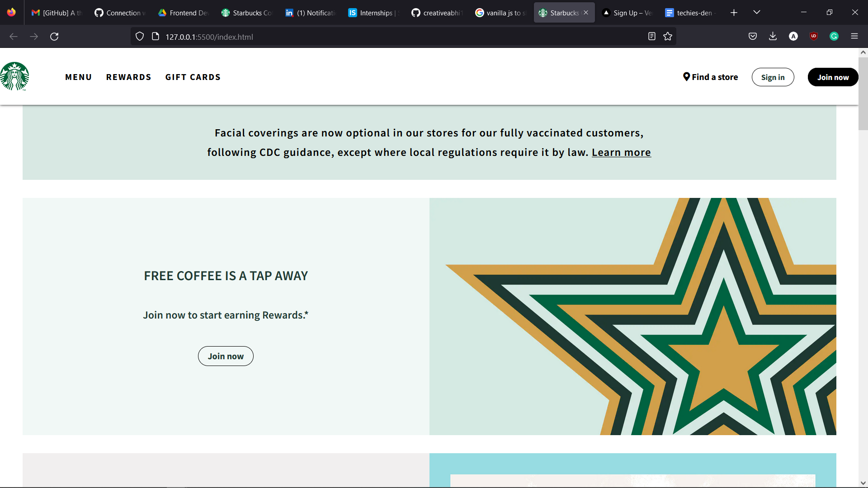This screenshot has width=868, height=488.
Task: Open the GIFT CARDS navigation item
Action: pos(193,77)
